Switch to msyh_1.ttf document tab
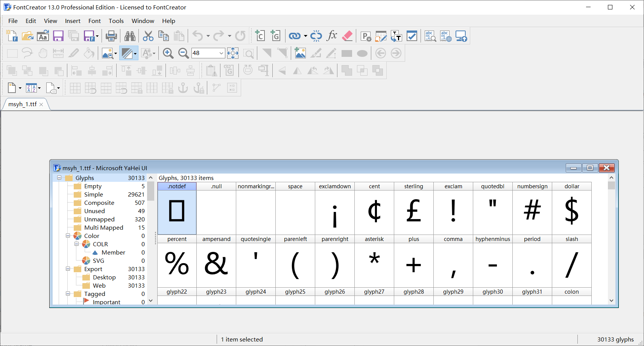Image resolution: width=644 pixels, height=346 pixels. [x=23, y=104]
